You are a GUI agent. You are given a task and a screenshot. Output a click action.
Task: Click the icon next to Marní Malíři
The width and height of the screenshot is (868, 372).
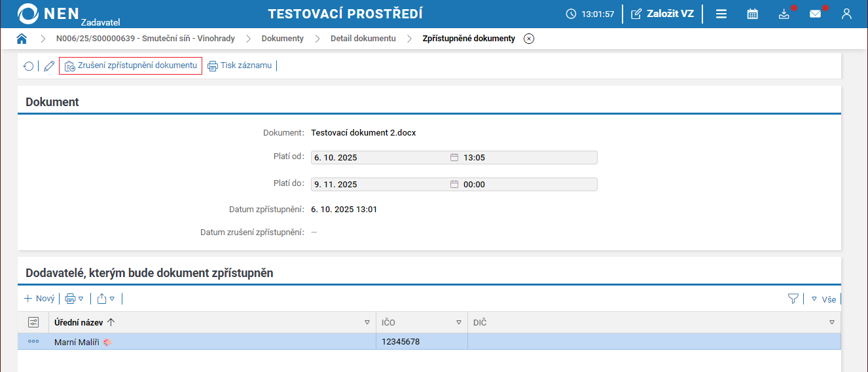click(107, 342)
